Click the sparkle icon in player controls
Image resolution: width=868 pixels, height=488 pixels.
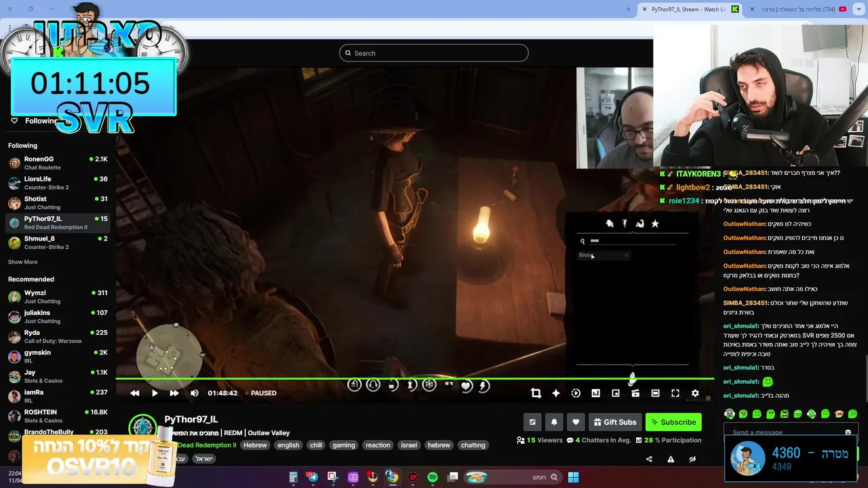(x=556, y=393)
